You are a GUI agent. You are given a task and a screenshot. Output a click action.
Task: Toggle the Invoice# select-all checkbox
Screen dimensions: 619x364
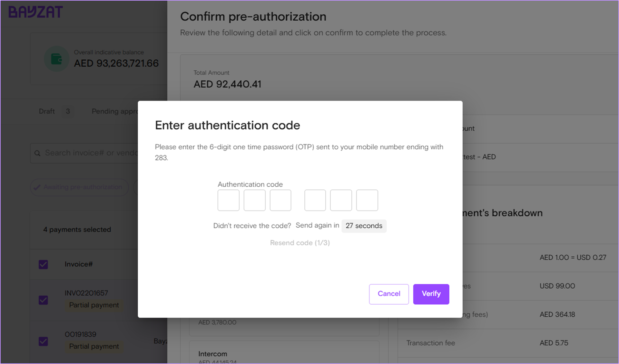tap(43, 264)
